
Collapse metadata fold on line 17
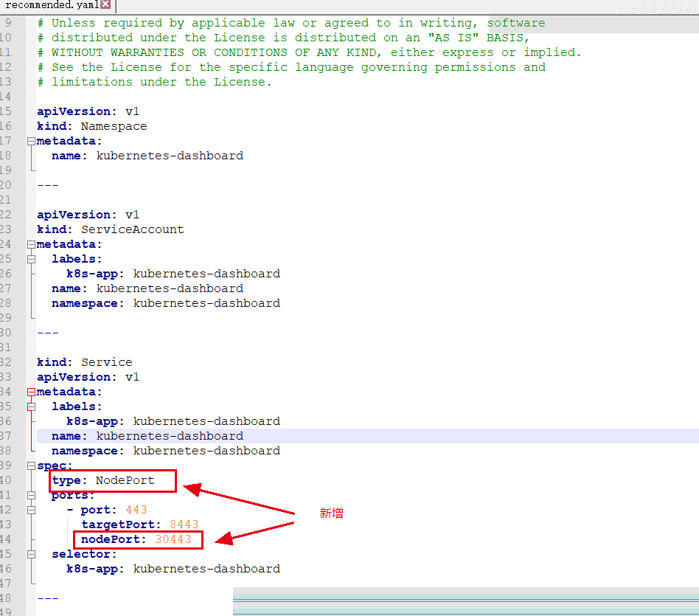coord(31,142)
